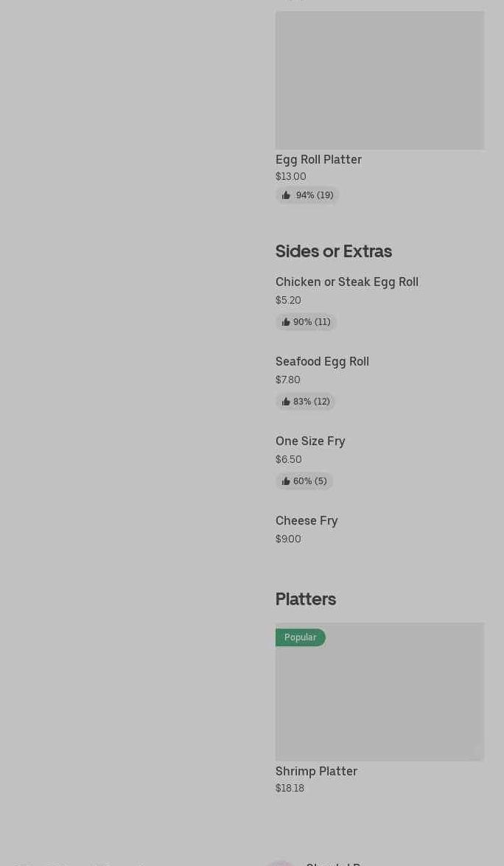Click the $18.18 Shrimp Platter price
This screenshot has height=866, width=504.
[290, 788]
